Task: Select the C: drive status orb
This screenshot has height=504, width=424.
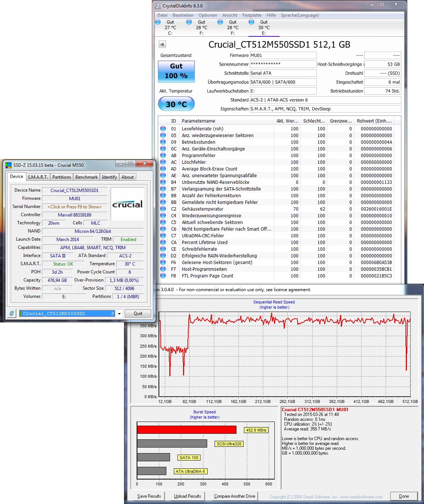Action: pos(158,22)
